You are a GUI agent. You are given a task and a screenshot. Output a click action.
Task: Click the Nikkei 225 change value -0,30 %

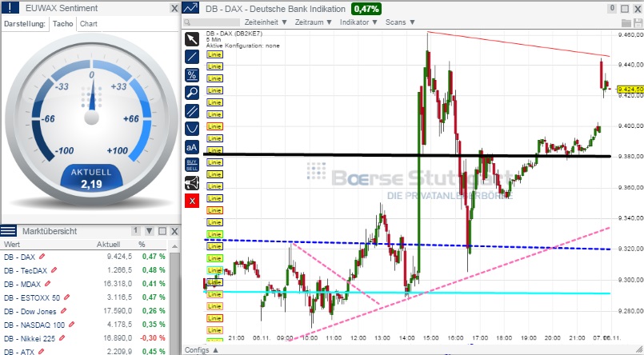(154, 338)
